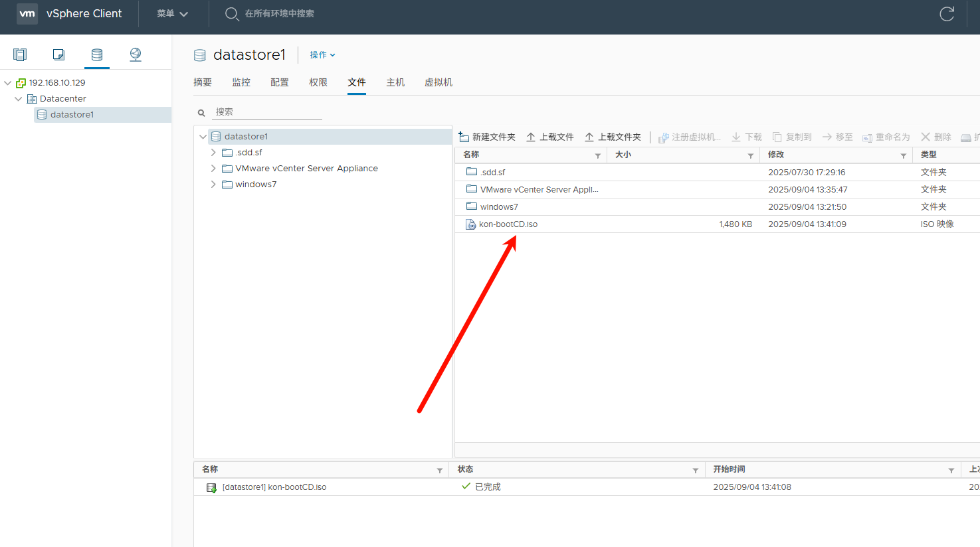
Task: Expand the windows7 folder tree node
Action: pyautogui.click(x=213, y=185)
